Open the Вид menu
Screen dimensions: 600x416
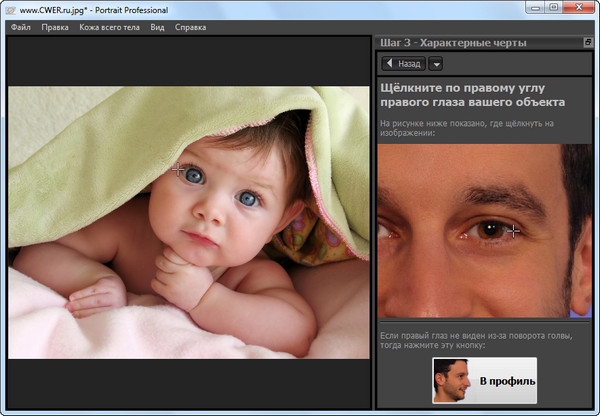pos(157,27)
